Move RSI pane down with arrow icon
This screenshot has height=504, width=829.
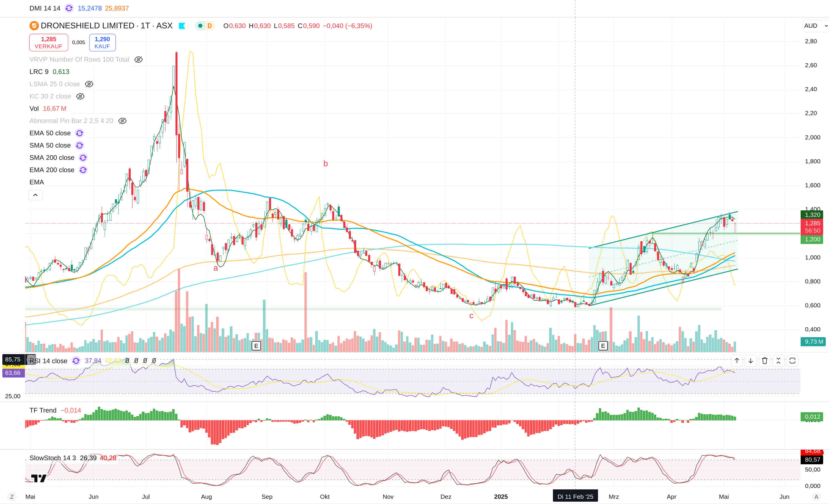tap(751, 361)
